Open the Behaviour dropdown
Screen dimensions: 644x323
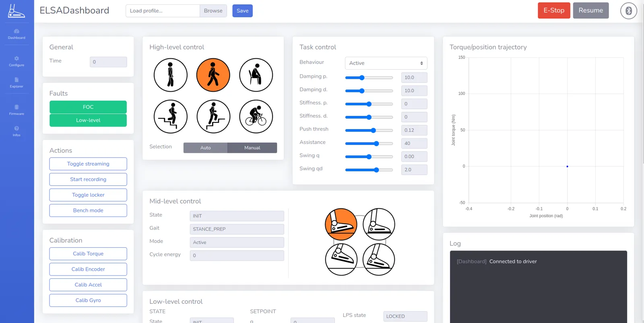pyautogui.click(x=386, y=63)
